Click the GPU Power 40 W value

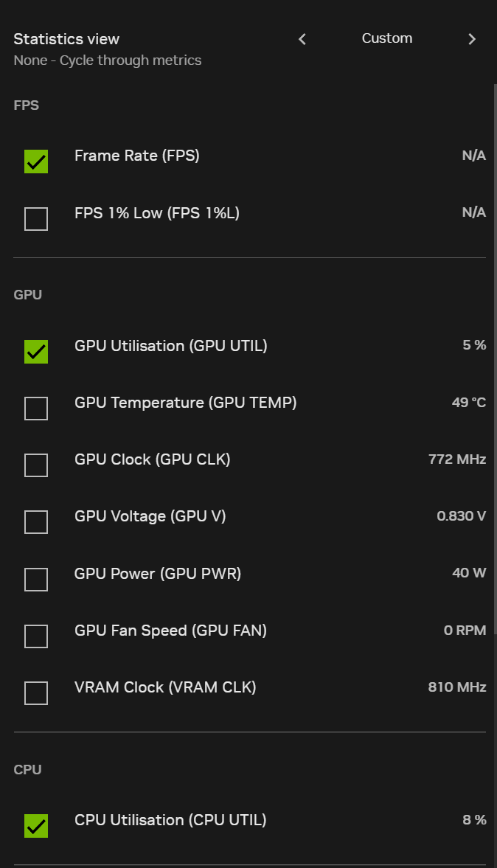[469, 573]
